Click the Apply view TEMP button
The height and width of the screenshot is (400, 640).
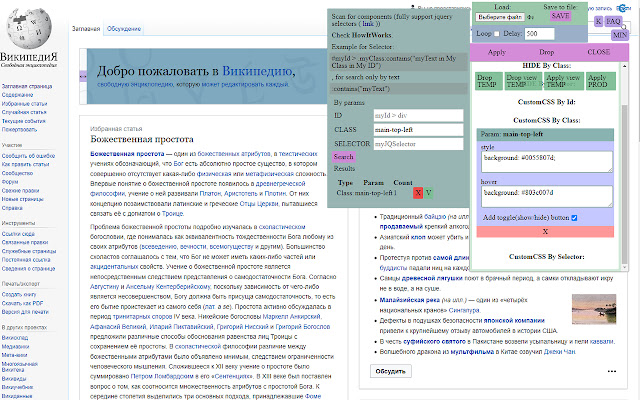point(564,81)
